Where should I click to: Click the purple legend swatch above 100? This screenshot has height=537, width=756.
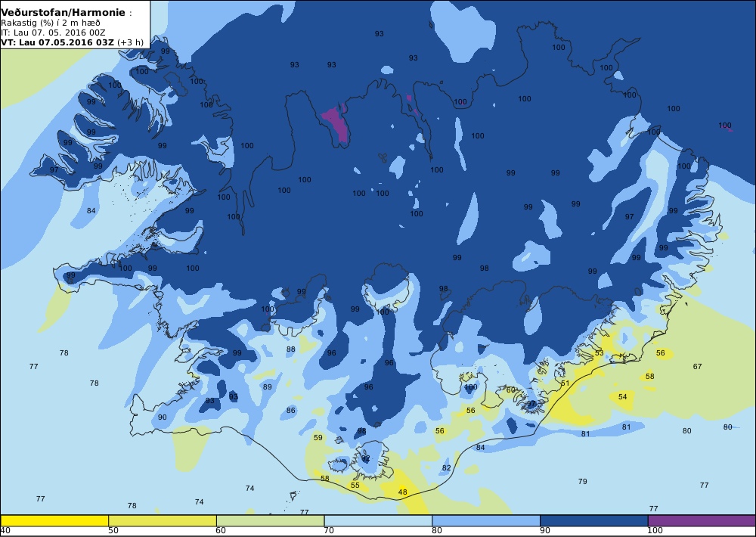702,520
